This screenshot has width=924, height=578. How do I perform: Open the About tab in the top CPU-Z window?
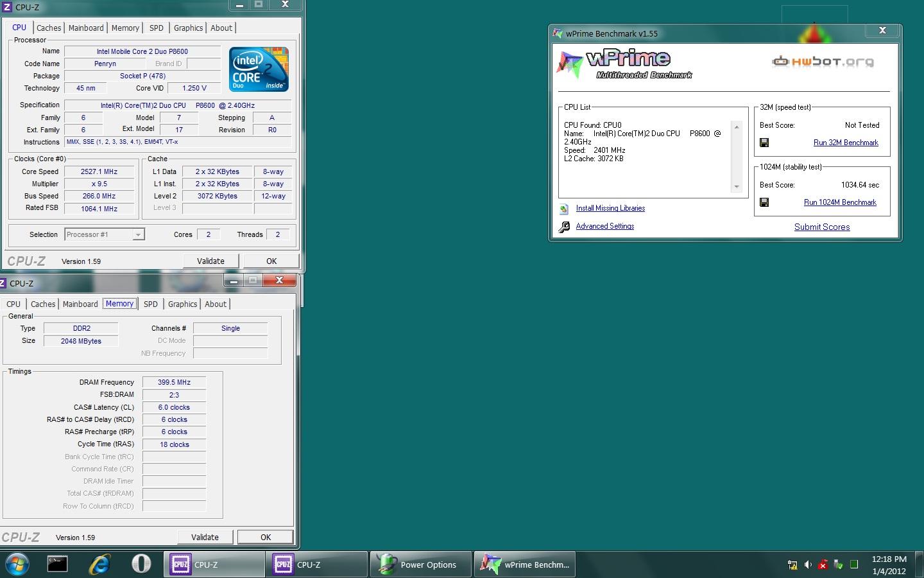click(221, 28)
